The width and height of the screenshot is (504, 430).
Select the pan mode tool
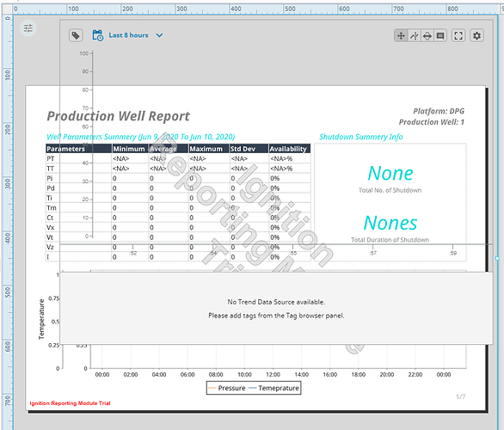[x=401, y=35]
